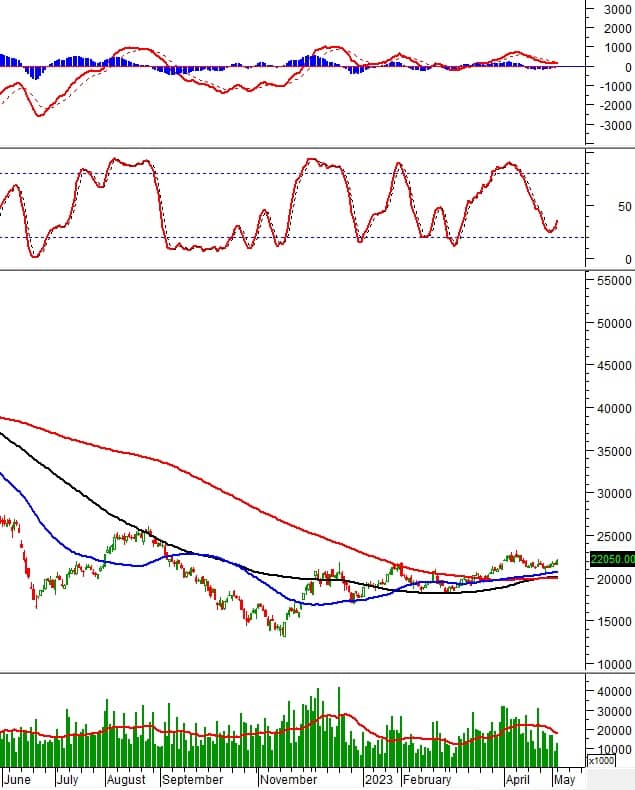Click the 35000 price axis label
Screen dimensions: 635x790
(x=614, y=451)
